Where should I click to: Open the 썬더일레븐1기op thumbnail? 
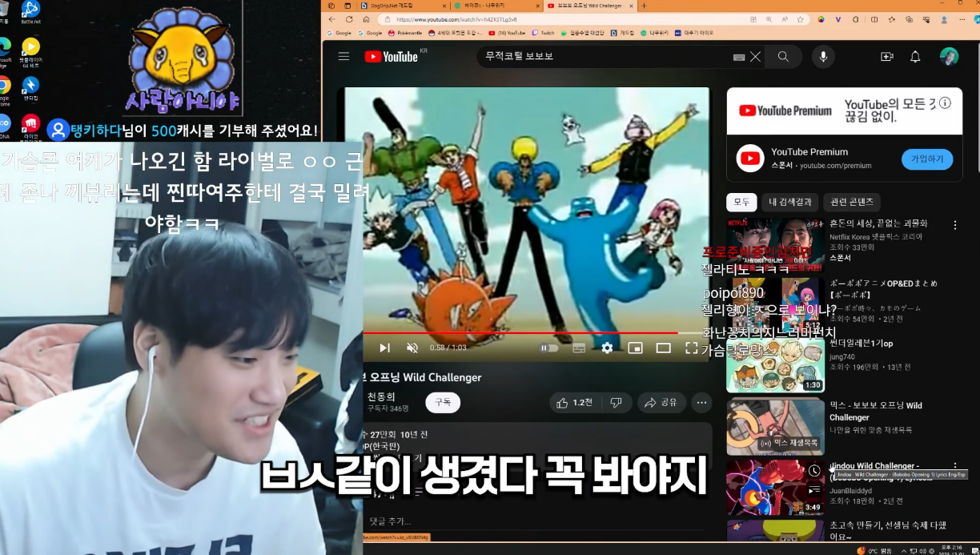tap(775, 365)
